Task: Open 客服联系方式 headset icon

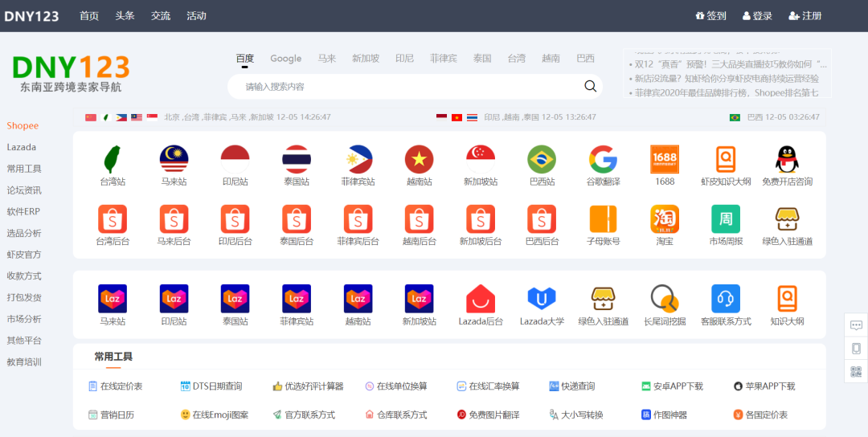Action: (726, 299)
